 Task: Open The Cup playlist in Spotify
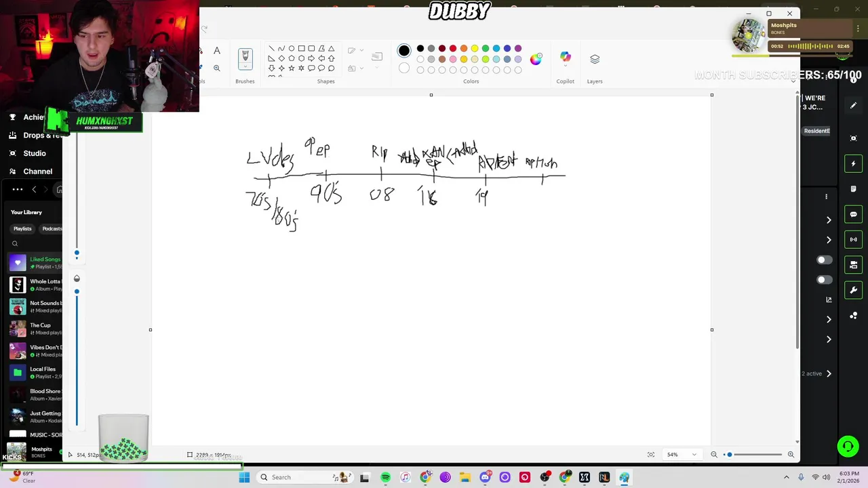(x=35, y=329)
